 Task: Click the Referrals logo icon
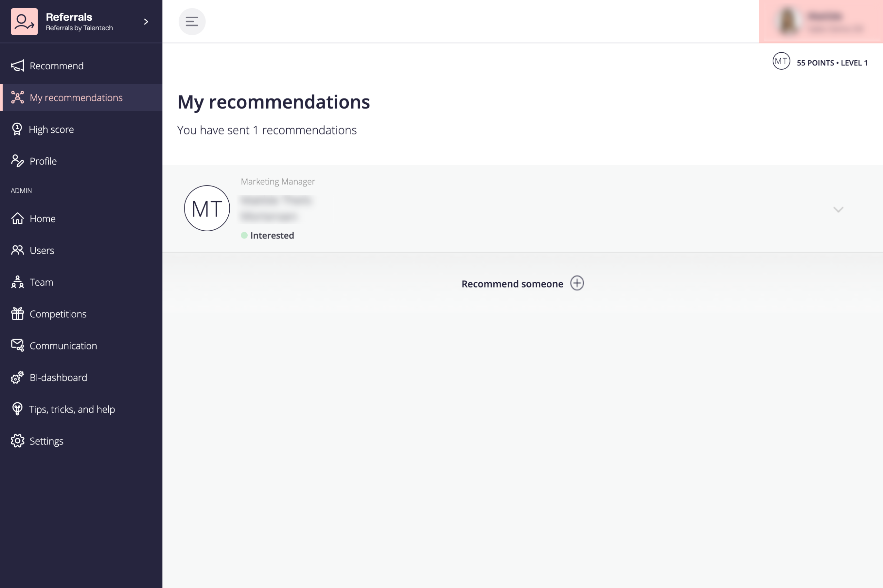coord(24,22)
